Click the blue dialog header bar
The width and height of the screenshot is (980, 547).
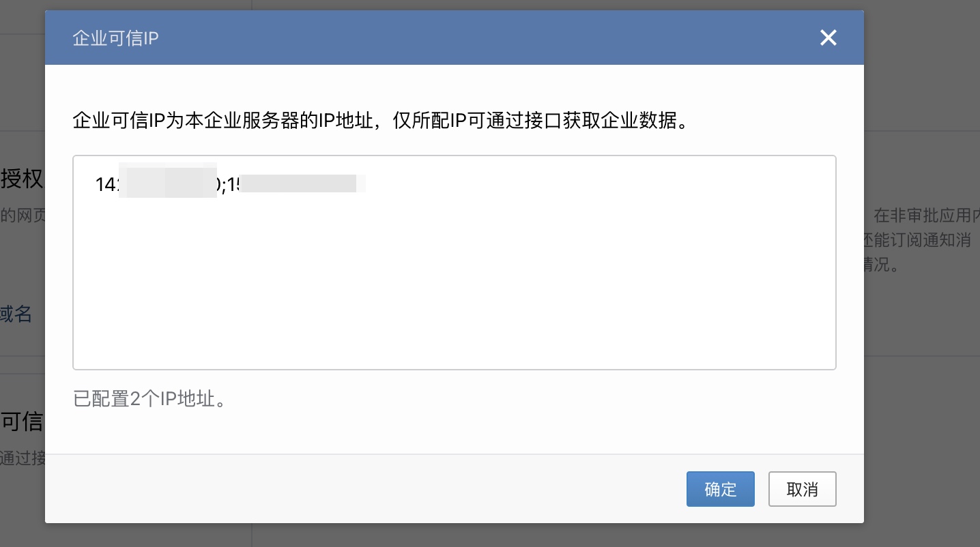tap(455, 38)
